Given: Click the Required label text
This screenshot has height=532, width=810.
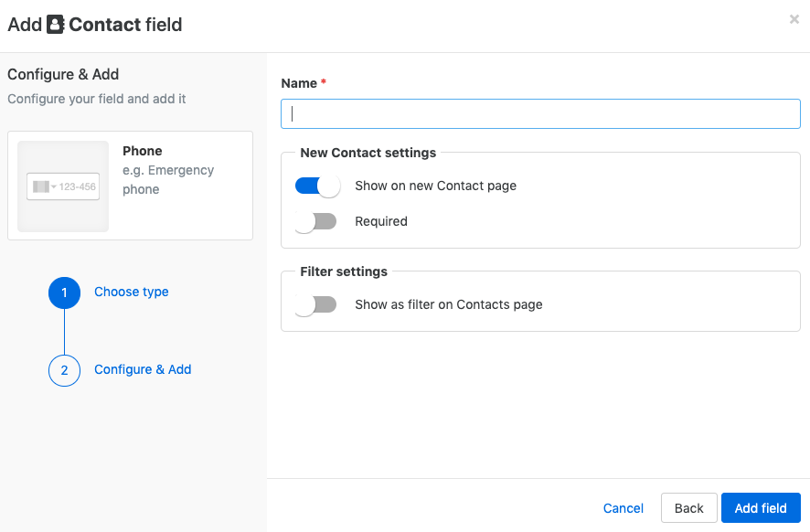Looking at the screenshot, I should tap(381, 221).
